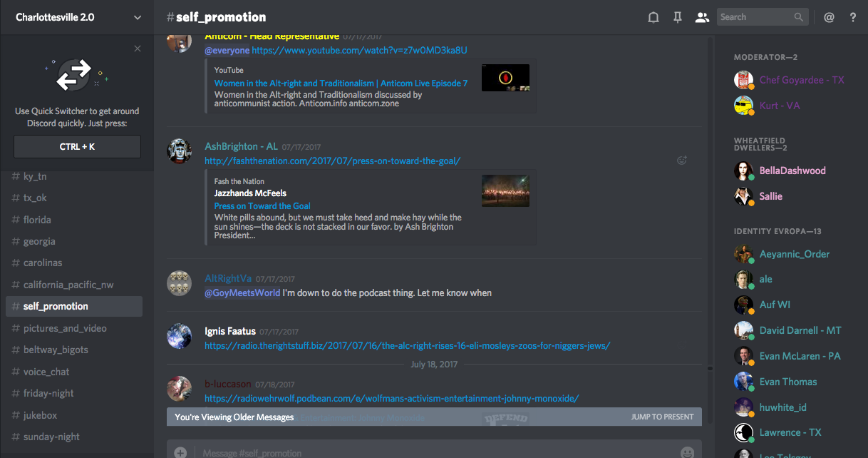Dismiss the Quick Switcher tip
Image resolution: width=868 pixels, height=458 pixels.
[x=138, y=49]
